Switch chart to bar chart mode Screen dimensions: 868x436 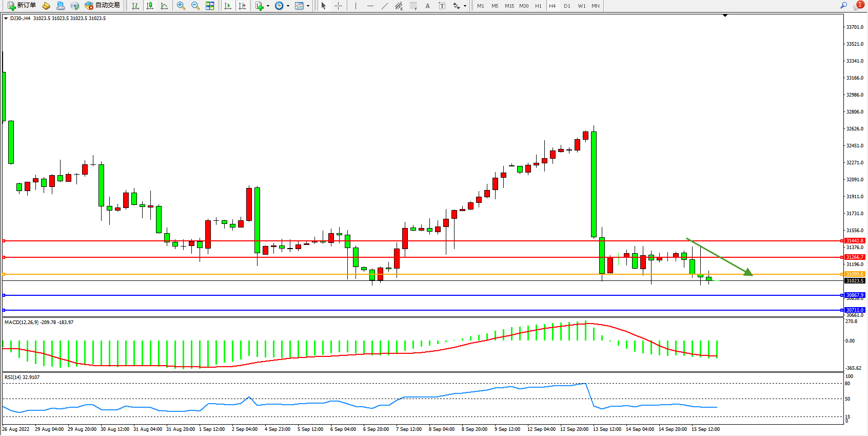point(135,6)
